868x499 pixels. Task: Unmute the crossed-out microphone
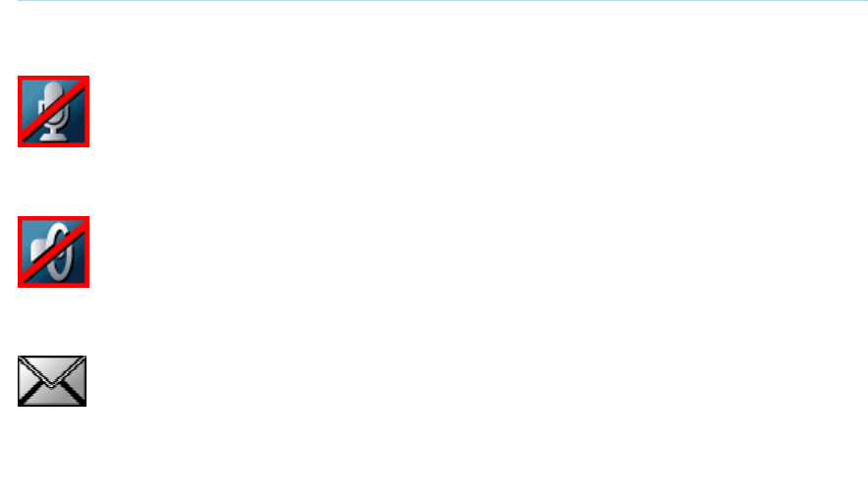click(x=53, y=111)
